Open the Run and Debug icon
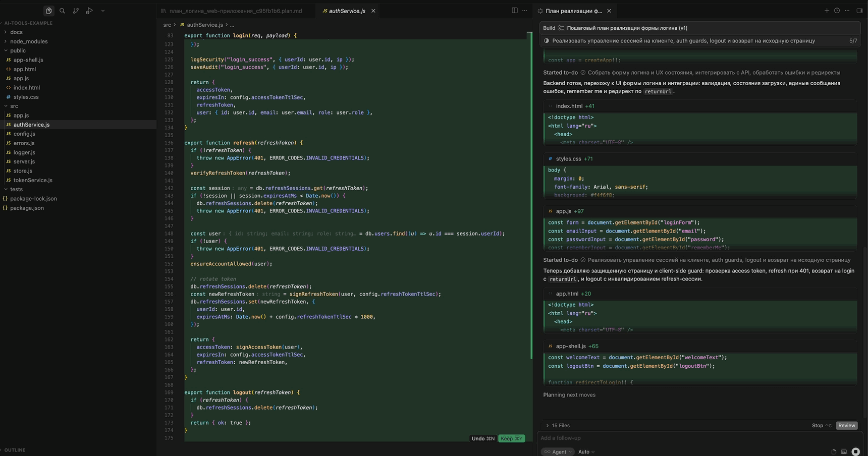This screenshot has width=868, height=456. [89, 11]
